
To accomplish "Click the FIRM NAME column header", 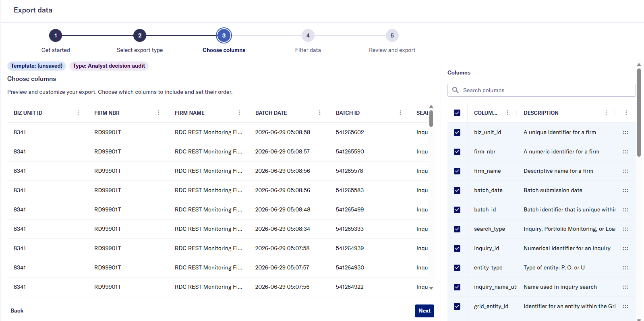I will coord(190,113).
